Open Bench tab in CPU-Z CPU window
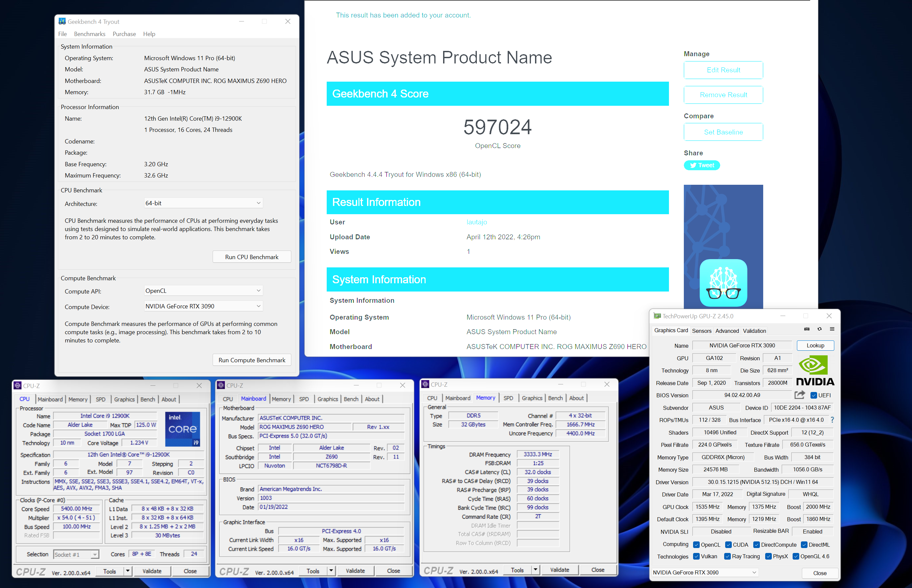912x588 pixels. click(x=148, y=399)
